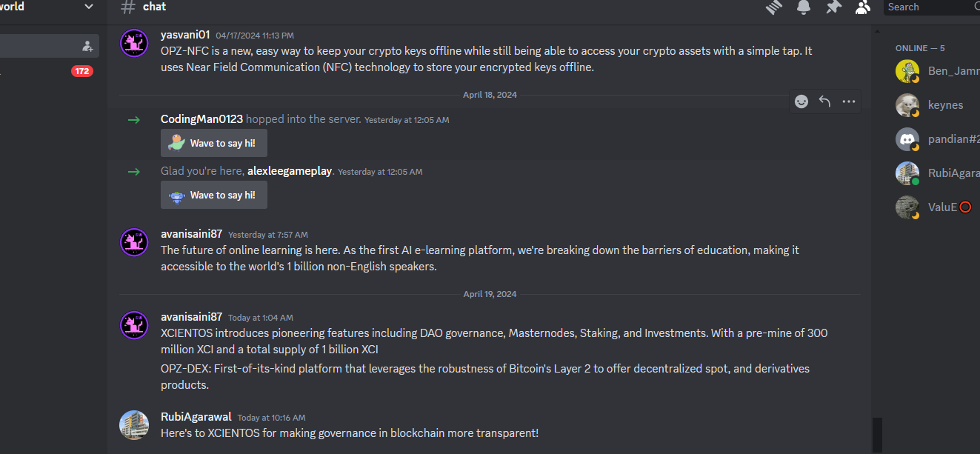Open the more options ellipsis menu
Screen dimensions: 980x454
coord(849,101)
